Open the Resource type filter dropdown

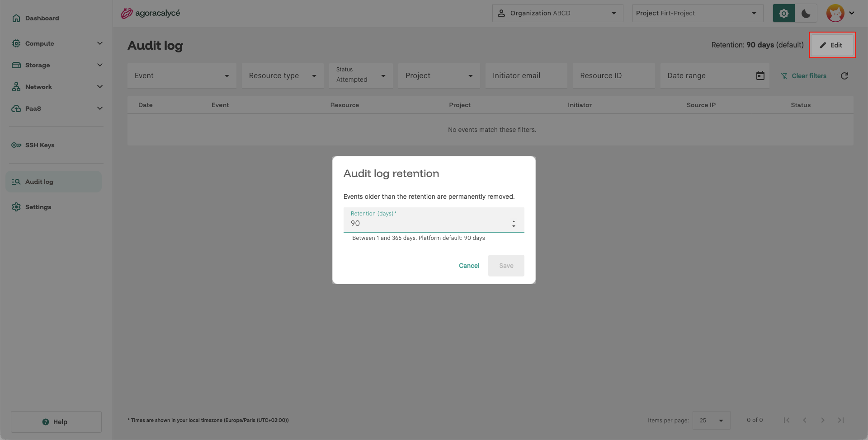pyautogui.click(x=283, y=75)
